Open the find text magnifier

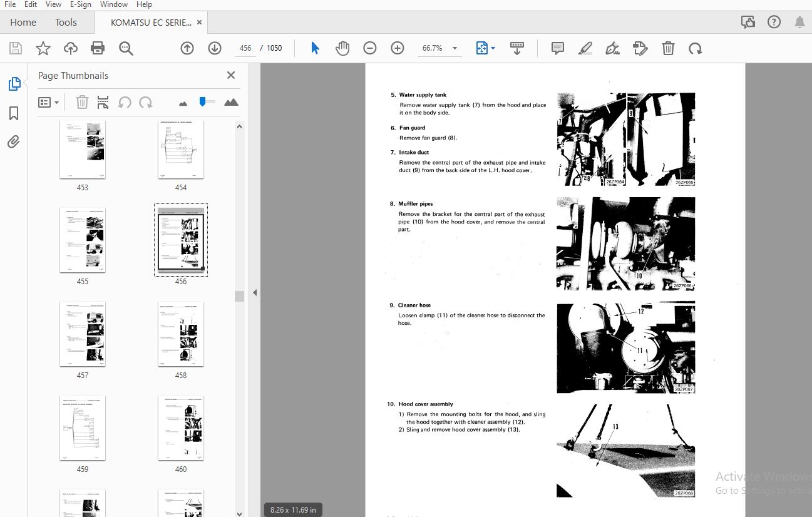(x=126, y=48)
